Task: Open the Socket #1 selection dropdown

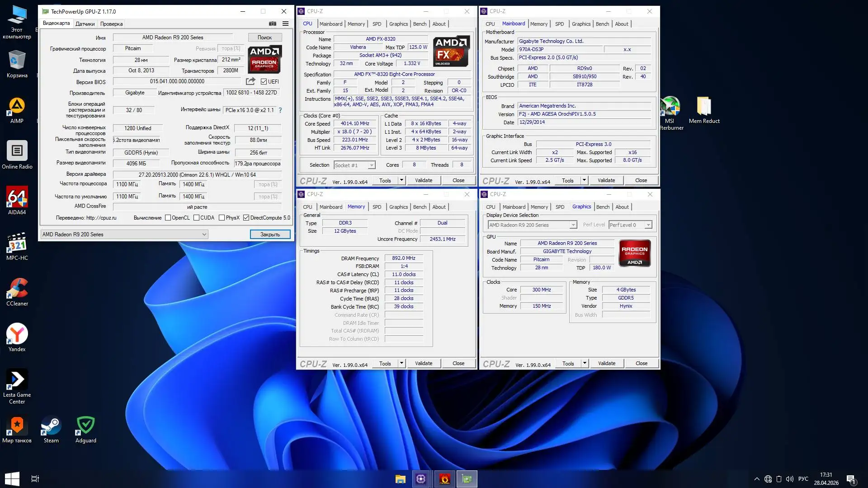Action: click(x=355, y=165)
